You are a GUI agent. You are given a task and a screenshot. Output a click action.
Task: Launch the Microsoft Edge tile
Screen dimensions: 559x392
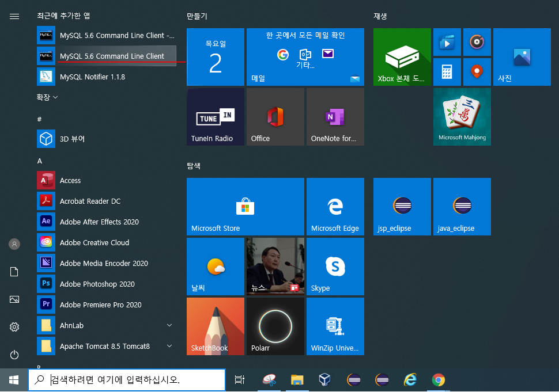335,207
